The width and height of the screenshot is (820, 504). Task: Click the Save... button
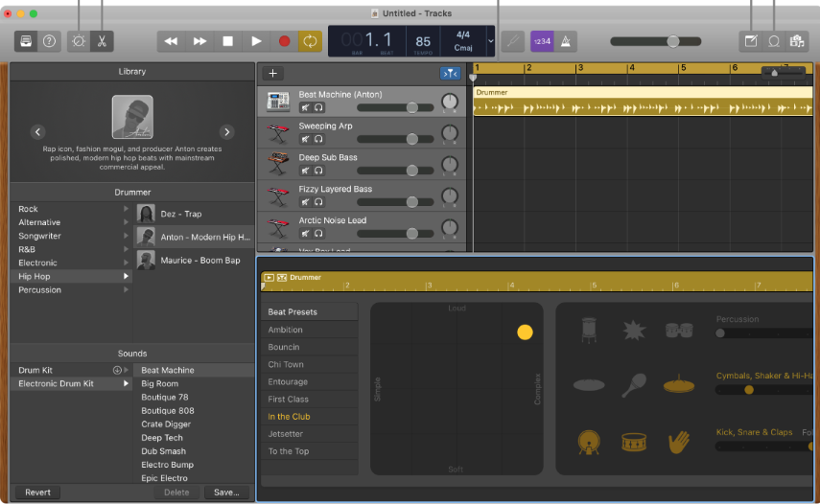click(x=226, y=492)
